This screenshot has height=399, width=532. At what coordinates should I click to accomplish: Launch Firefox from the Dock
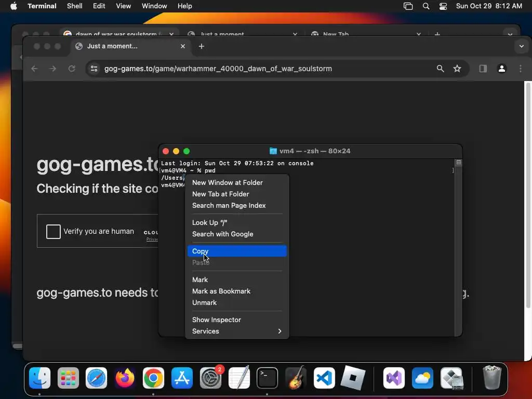125,378
